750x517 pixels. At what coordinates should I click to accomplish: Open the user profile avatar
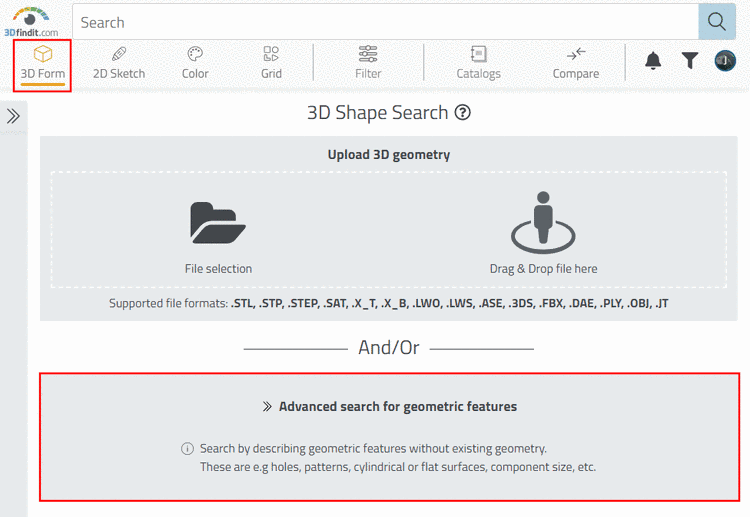[725, 61]
